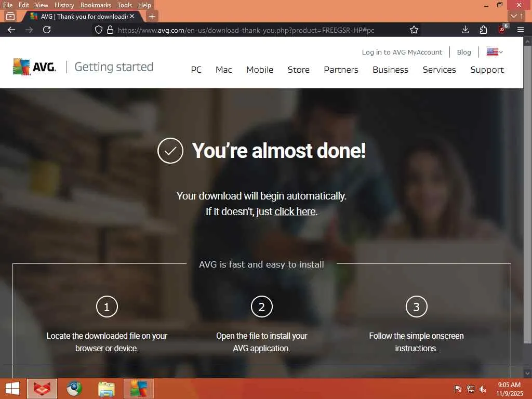Image resolution: width=532 pixels, height=399 pixels.
Task: Open the Edit menu
Action: pyautogui.click(x=24, y=5)
